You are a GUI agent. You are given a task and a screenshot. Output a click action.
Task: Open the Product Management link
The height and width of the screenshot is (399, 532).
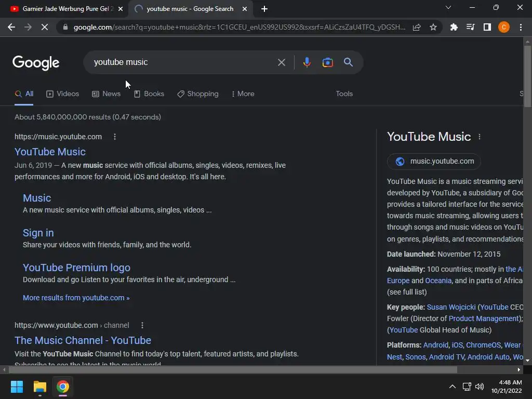click(x=484, y=318)
